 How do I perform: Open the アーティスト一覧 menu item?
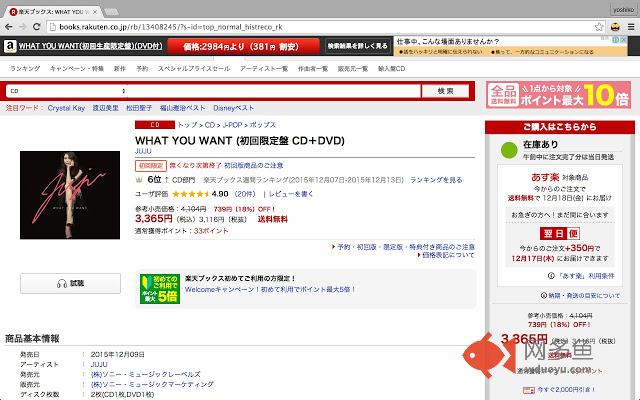point(264,69)
